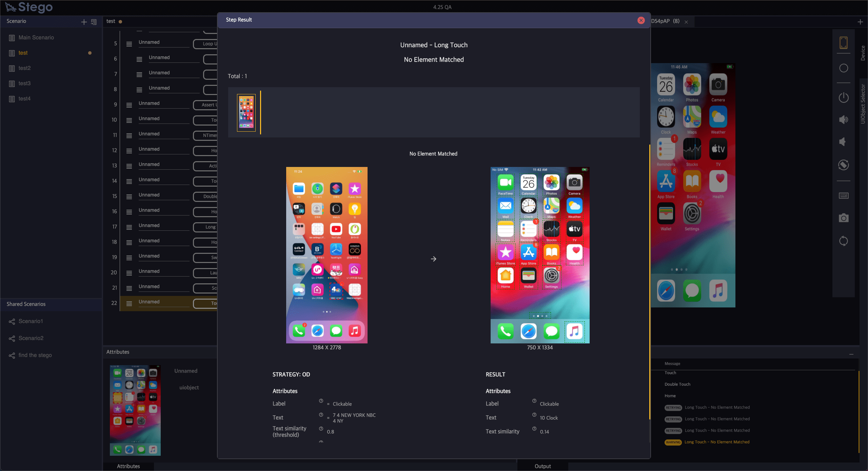Click the add scenario plus icon
This screenshot has width=868, height=471.
click(x=84, y=22)
